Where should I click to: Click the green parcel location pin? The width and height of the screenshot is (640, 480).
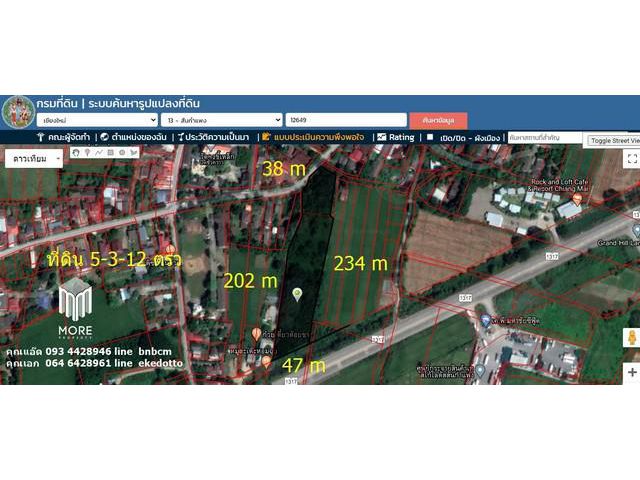click(297, 293)
